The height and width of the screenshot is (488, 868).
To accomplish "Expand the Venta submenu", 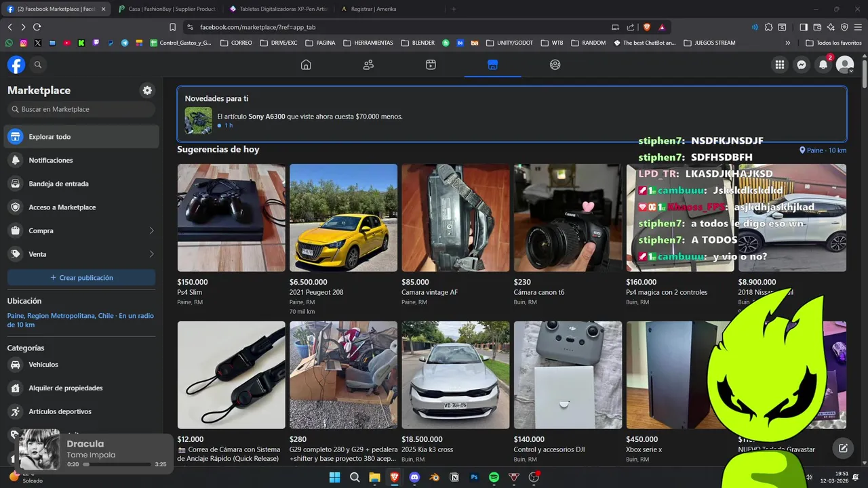I will pyautogui.click(x=151, y=254).
